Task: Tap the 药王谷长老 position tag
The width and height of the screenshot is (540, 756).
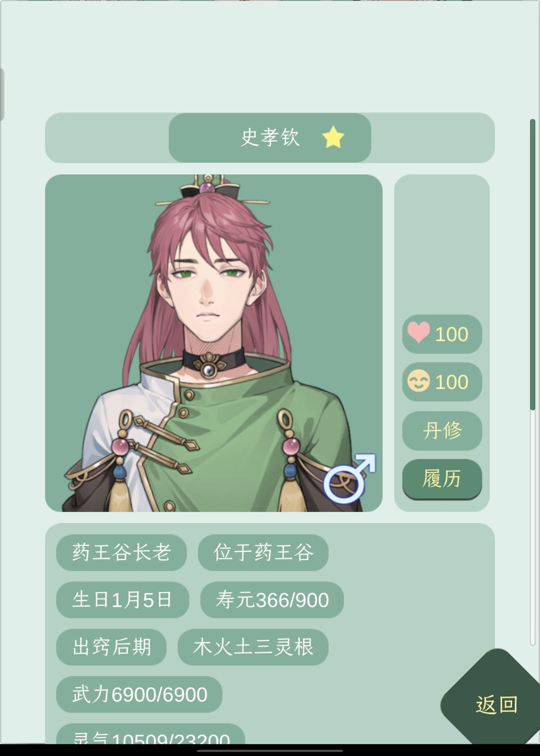Action: [x=121, y=552]
